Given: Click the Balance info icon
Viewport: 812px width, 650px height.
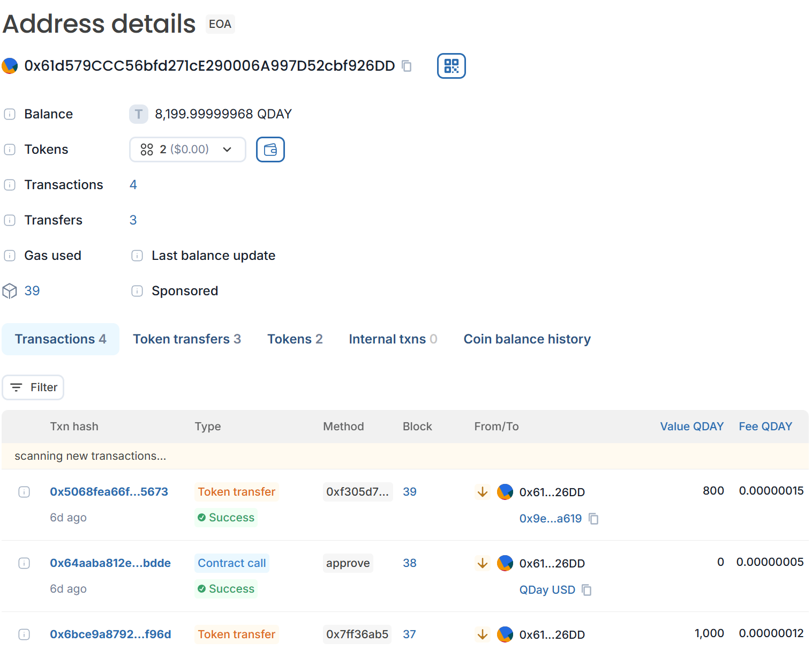Looking at the screenshot, I should [10, 114].
